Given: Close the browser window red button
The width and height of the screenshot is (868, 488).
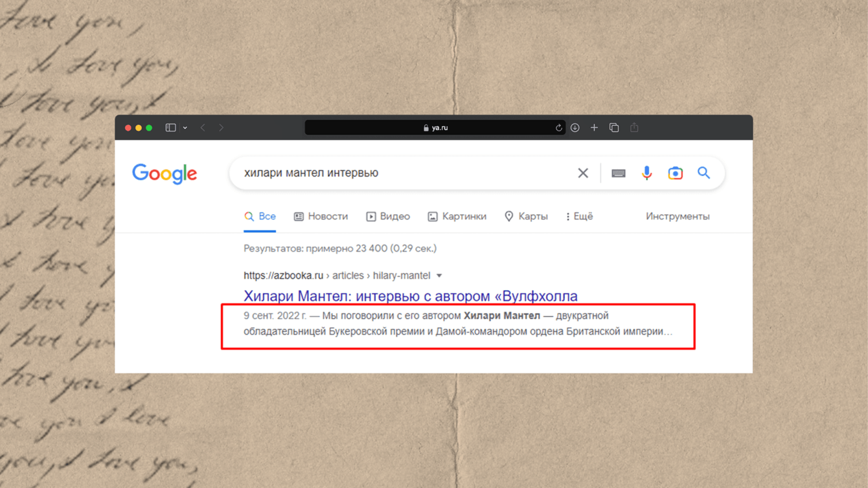Looking at the screenshot, I should coord(128,128).
